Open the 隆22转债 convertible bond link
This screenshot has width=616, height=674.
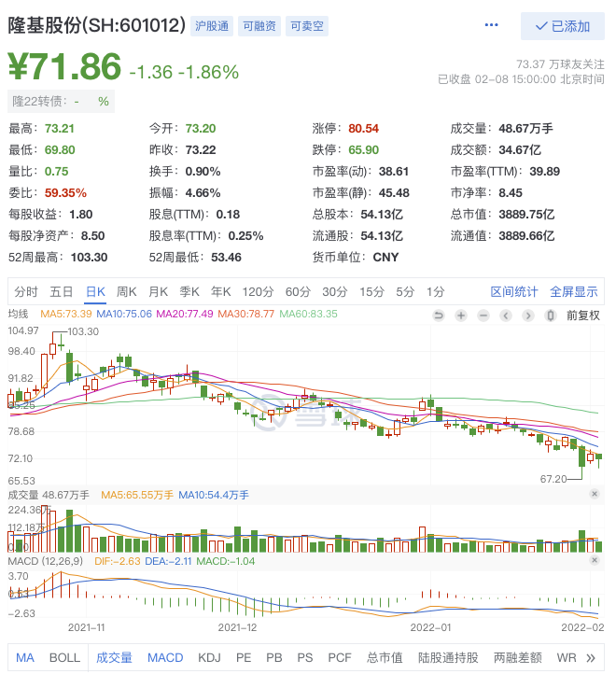(61, 102)
